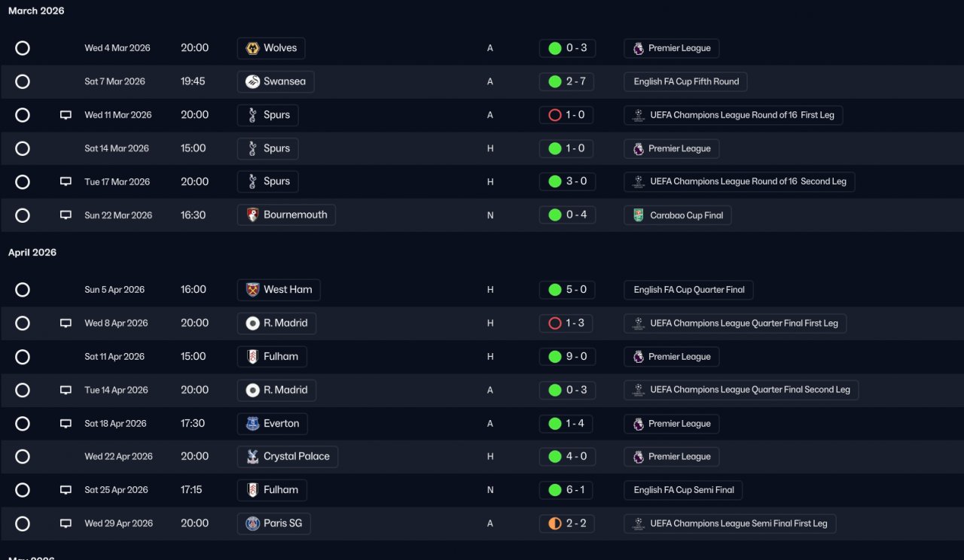The height and width of the screenshot is (560, 964).
Task: Select the radio circle for the Wolves match
Action: pos(23,48)
